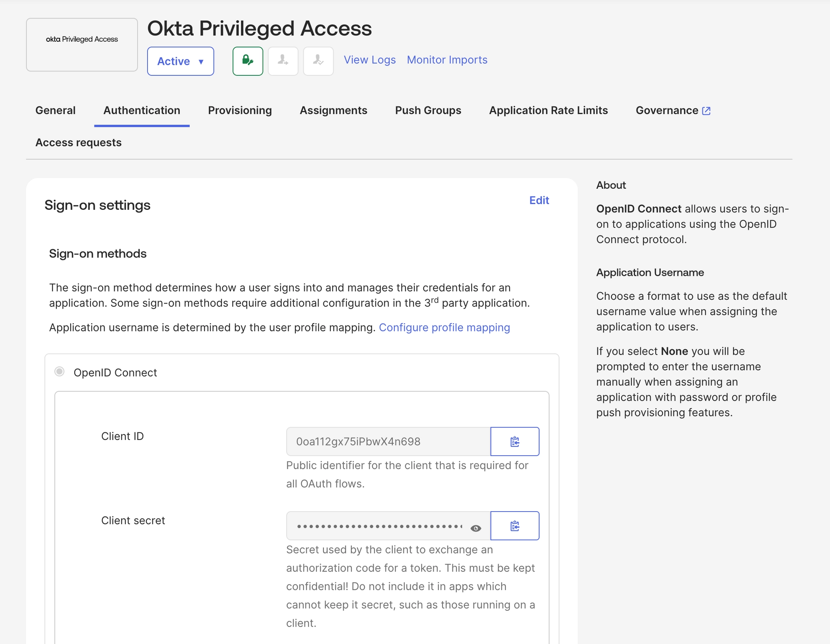
Task: Select the OpenID Connect radio button
Action: point(60,372)
